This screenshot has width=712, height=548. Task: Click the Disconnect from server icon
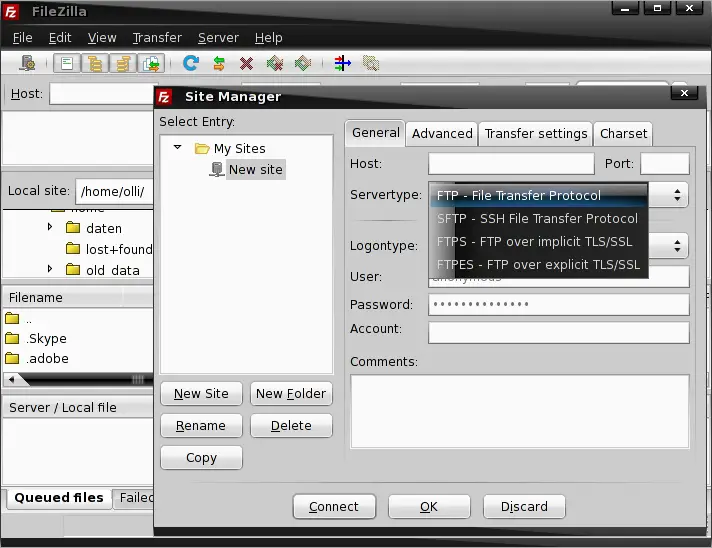[275, 63]
